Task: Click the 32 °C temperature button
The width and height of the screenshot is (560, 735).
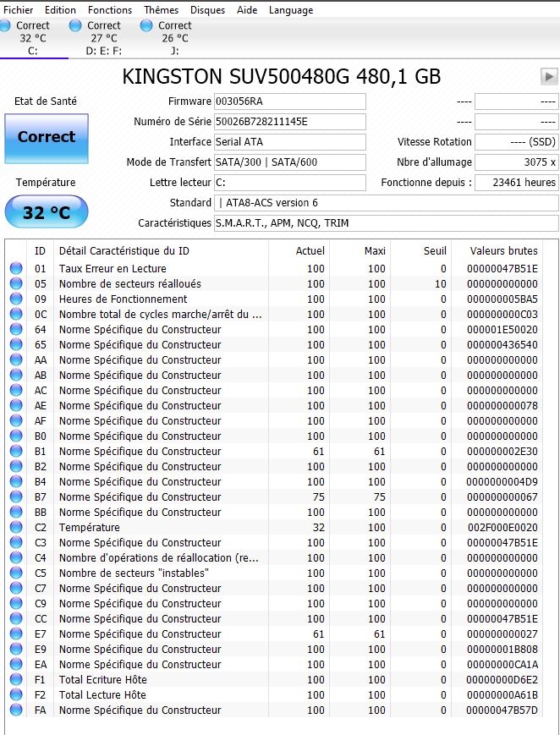Action: click(46, 212)
